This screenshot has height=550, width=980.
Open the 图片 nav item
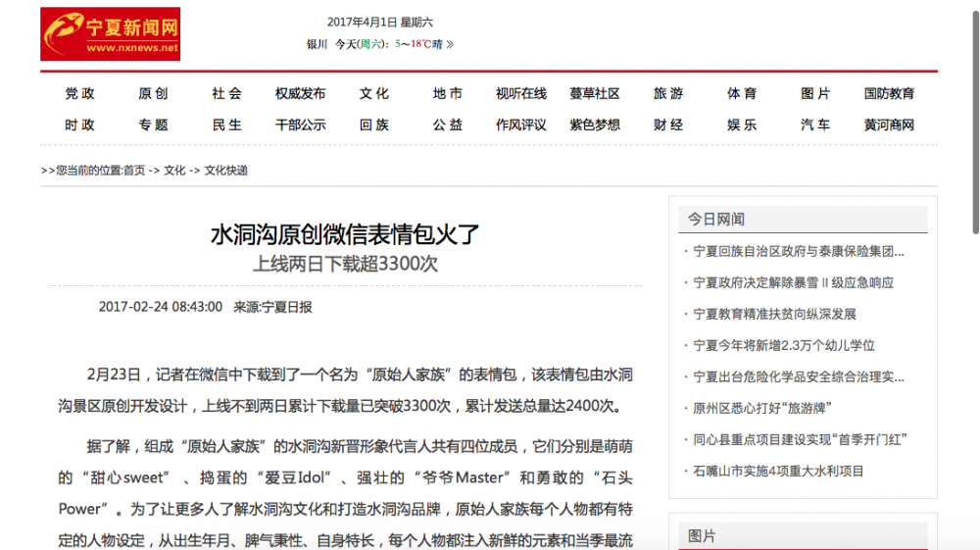coord(815,94)
